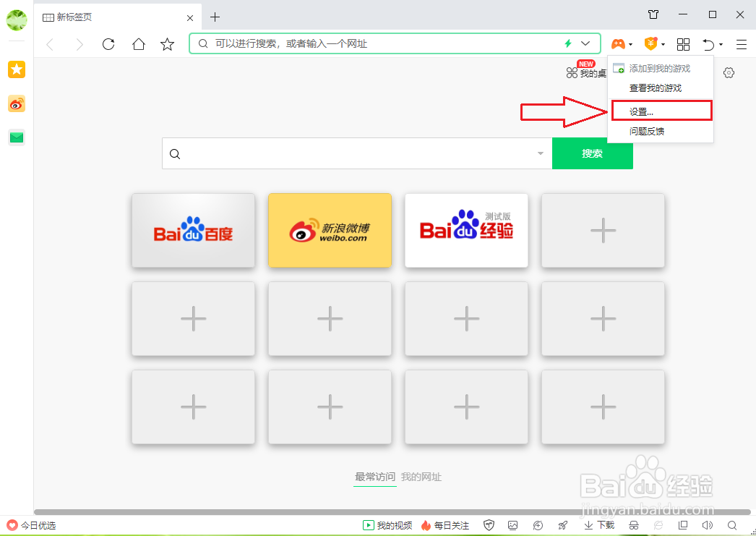Open the Weibo icon in left sidebar

point(16,104)
